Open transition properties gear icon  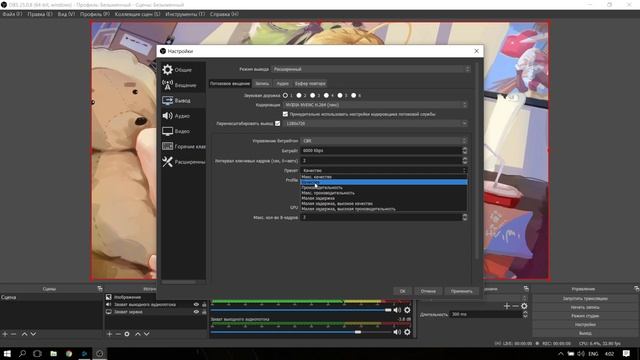524,306
